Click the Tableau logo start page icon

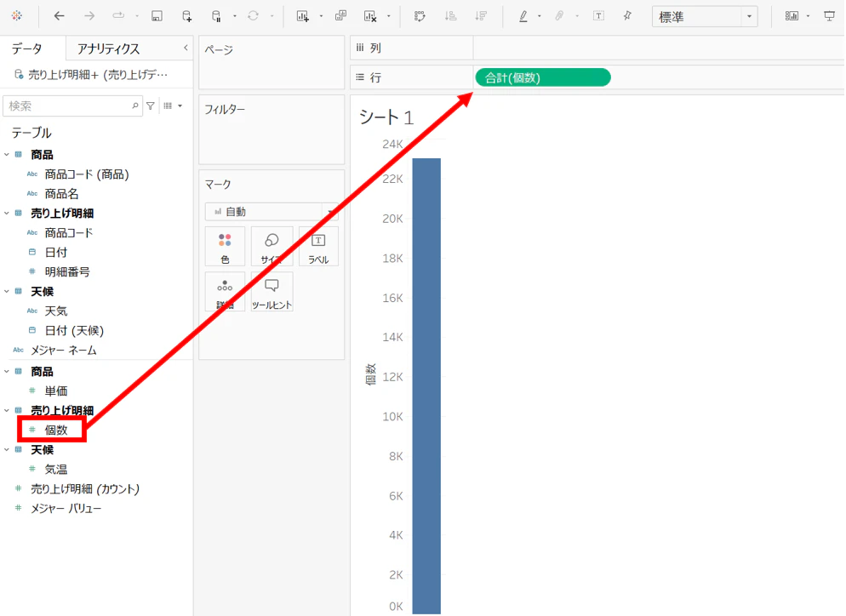[x=17, y=16]
